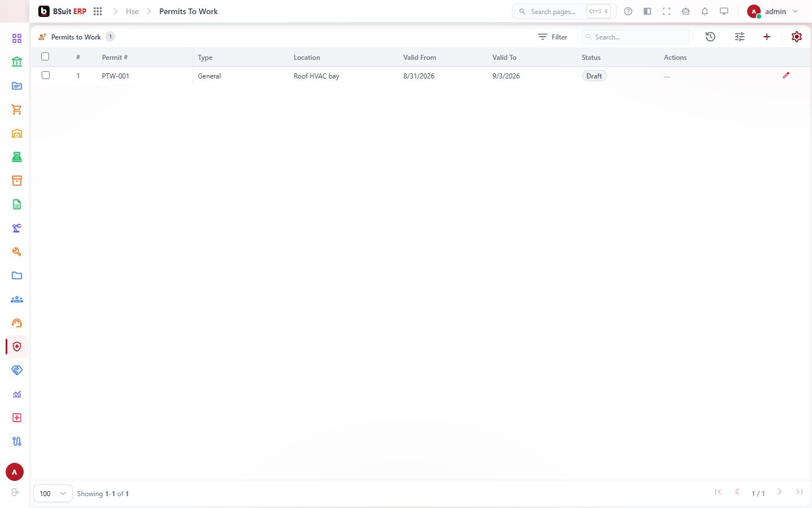Go to the next page

(780, 492)
